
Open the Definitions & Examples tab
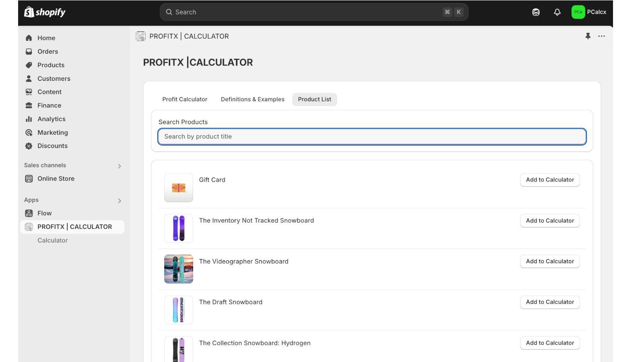pyautogui.click(x=252, y=99)
